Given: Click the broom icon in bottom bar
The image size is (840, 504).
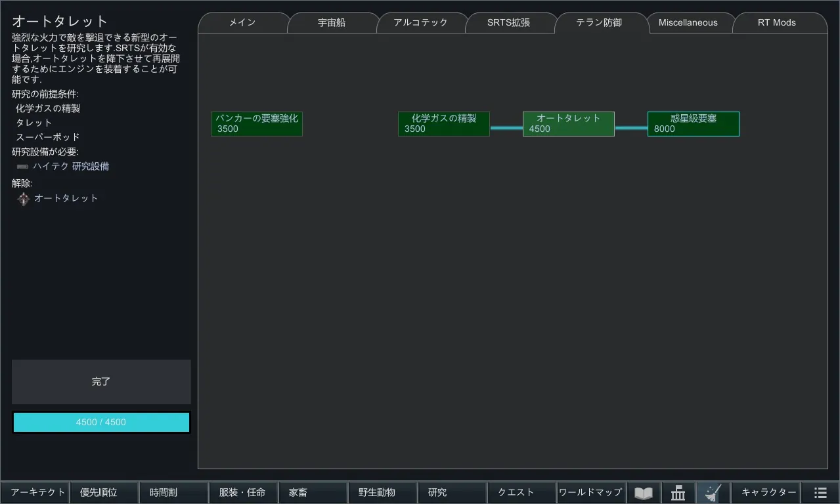Looking at the screenshot, I should 713,493.
